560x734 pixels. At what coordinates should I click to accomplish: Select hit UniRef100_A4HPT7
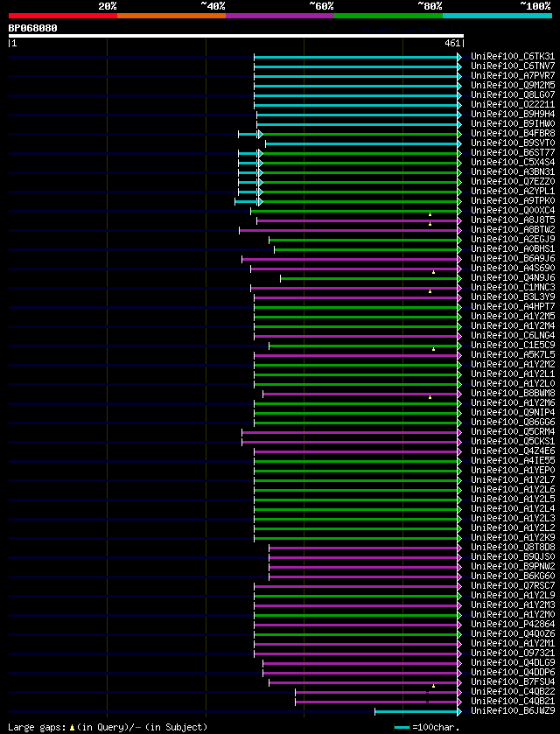(513, 306)
